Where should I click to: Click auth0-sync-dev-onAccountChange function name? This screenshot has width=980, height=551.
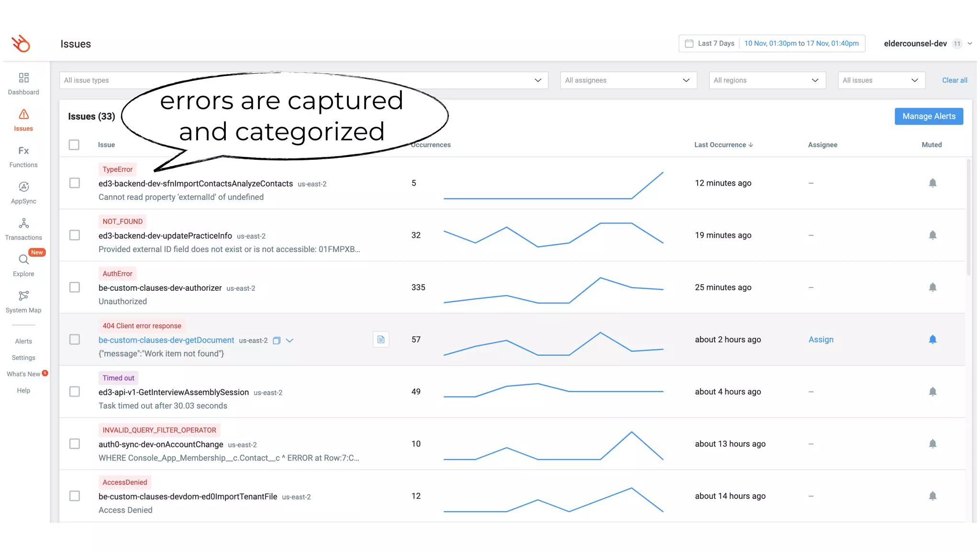161,444
